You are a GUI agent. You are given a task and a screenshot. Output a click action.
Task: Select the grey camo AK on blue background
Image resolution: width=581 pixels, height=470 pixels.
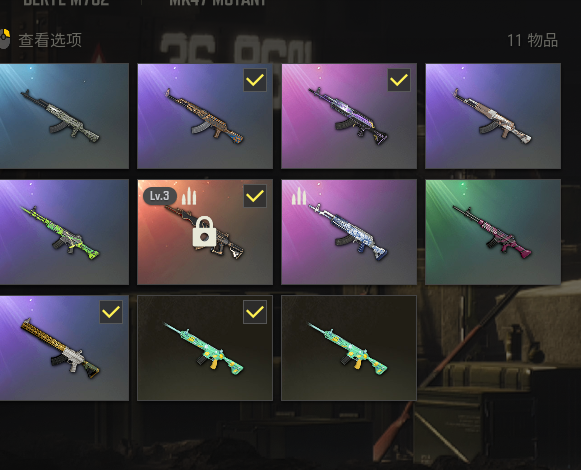click(x=64, y=116)
